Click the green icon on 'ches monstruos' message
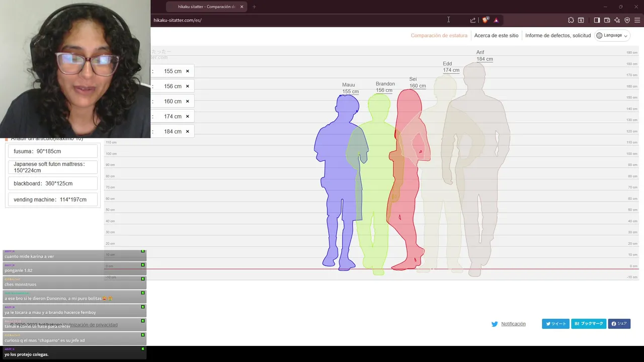 click(x=143, y=279)
